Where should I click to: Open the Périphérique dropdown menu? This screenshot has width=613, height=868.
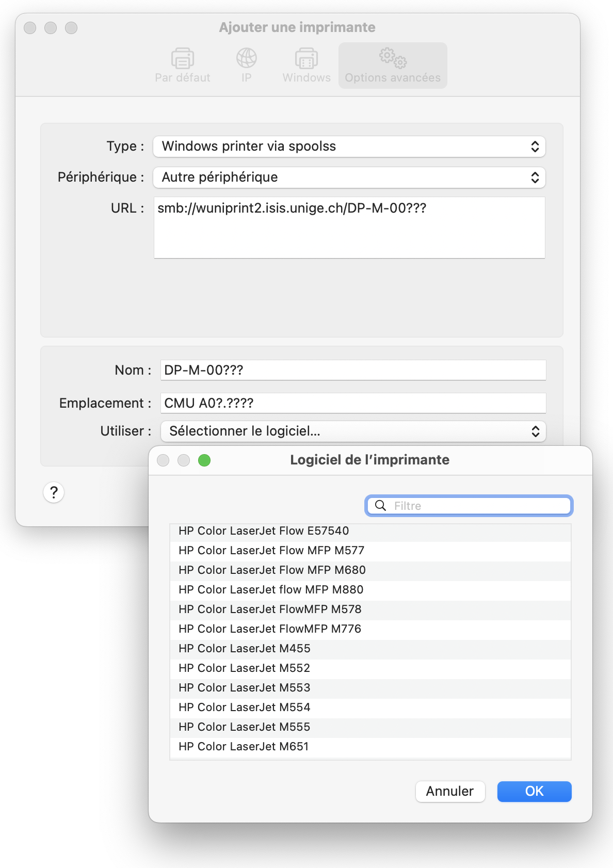click(x=349, y=178)
